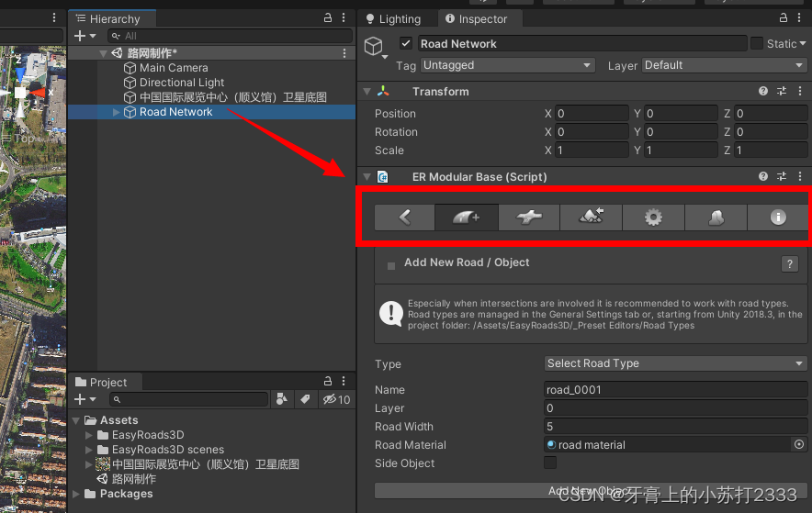The image size is (812, 513).
Task: Click the road material object picker circle
Action: click(799, 445)
